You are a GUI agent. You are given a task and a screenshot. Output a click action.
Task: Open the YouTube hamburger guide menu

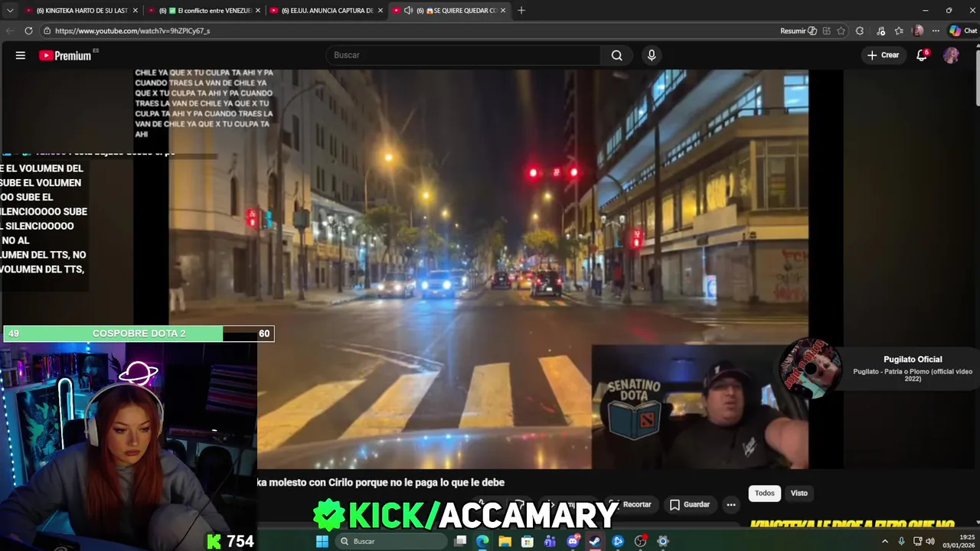pos(21,55)
